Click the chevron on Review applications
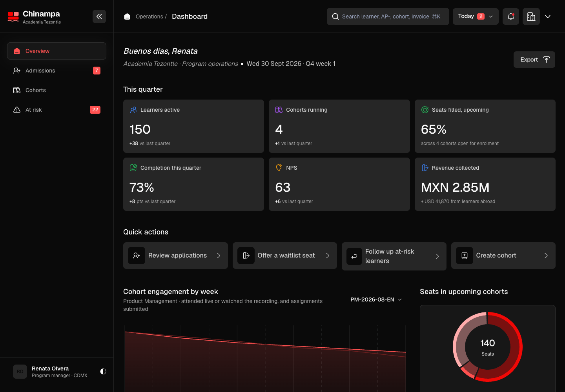This screenshot has width=565, height=392. 219,256
